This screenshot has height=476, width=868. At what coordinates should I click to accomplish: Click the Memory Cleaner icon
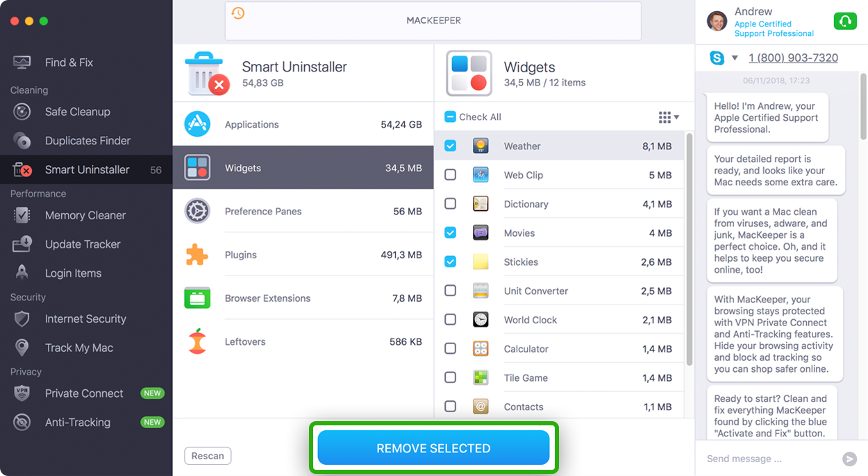[22, 216]
